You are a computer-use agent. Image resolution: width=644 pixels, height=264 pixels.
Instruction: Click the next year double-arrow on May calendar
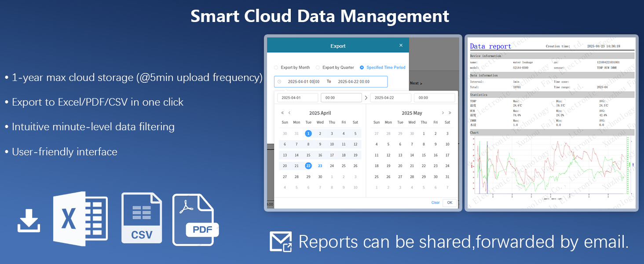coord(450,113)
